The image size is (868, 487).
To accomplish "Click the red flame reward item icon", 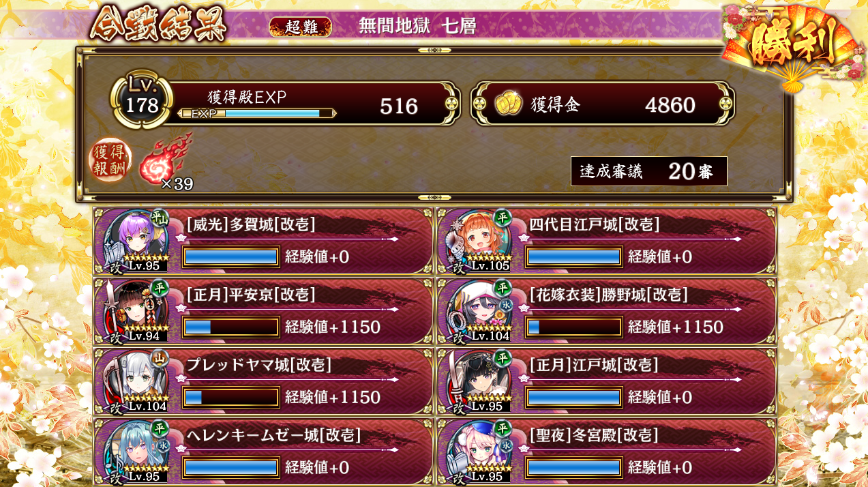I will [x=165, y=160].
